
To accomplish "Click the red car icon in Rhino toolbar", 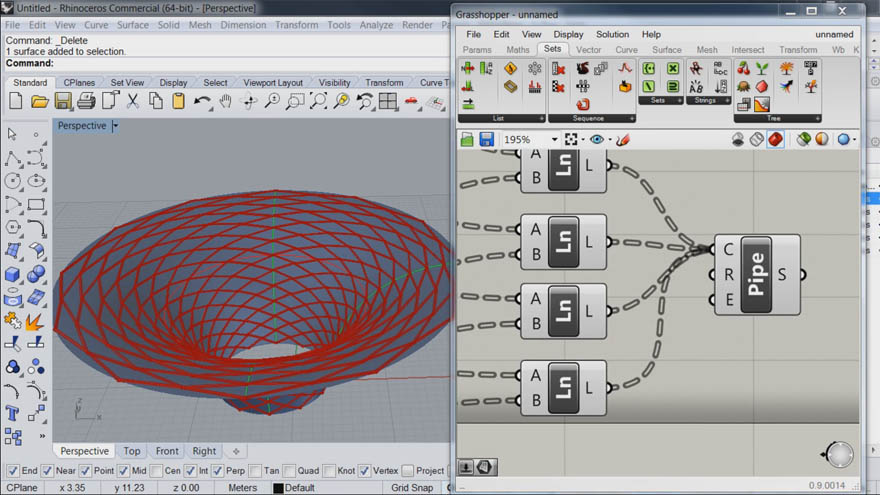I will point(411,102).
